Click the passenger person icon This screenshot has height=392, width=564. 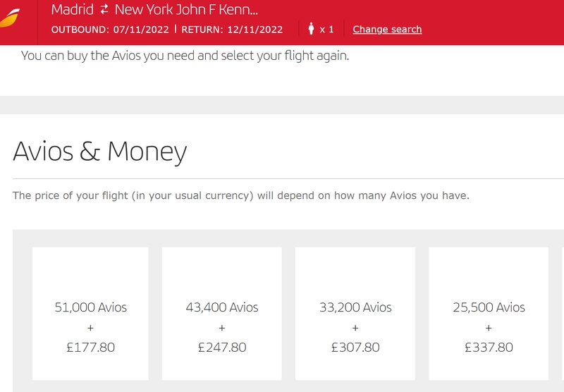click(311, 29)
